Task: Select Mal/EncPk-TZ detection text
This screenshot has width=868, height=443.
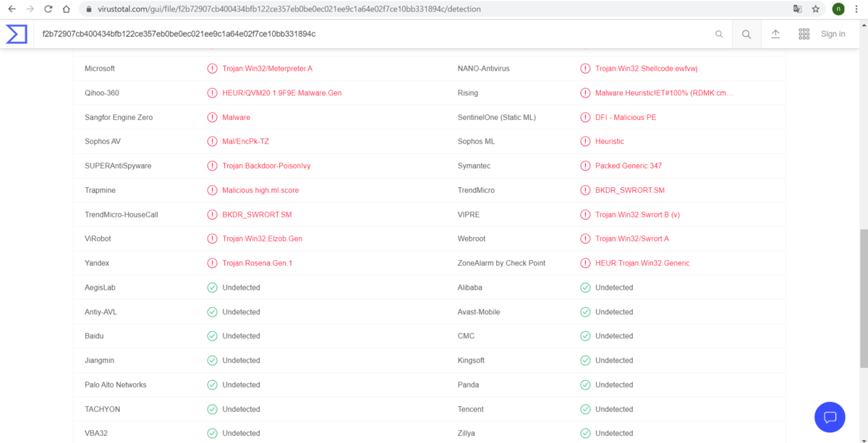Action: click(245, 142)
